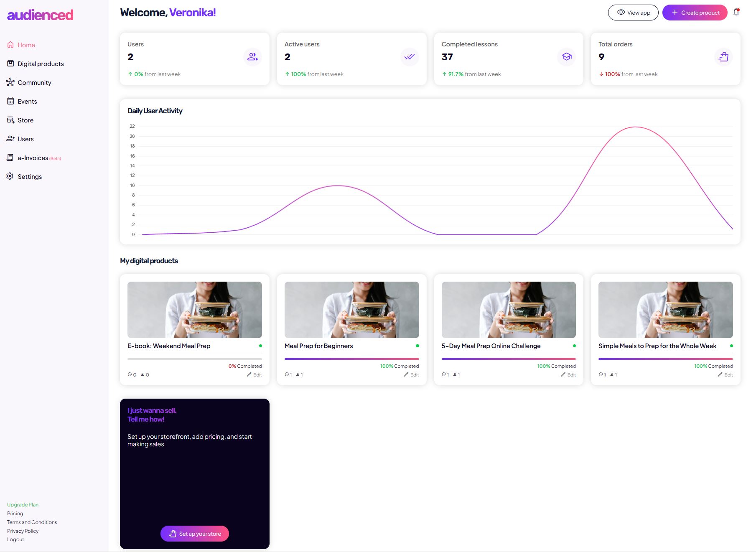Open the Events sidebar item
The image size is (756, 552).
(x=27, y=102)
